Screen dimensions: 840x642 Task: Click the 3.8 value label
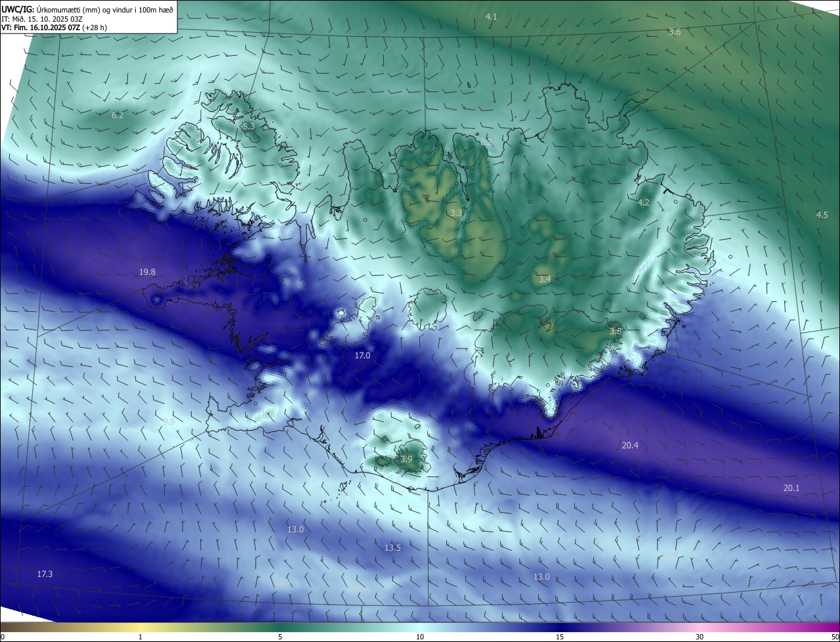(616, 332)
